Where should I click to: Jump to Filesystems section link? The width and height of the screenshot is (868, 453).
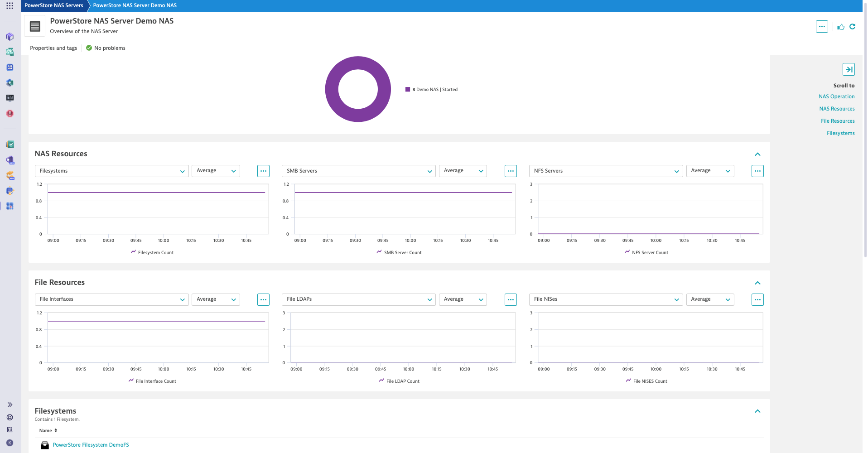[840, 133]
